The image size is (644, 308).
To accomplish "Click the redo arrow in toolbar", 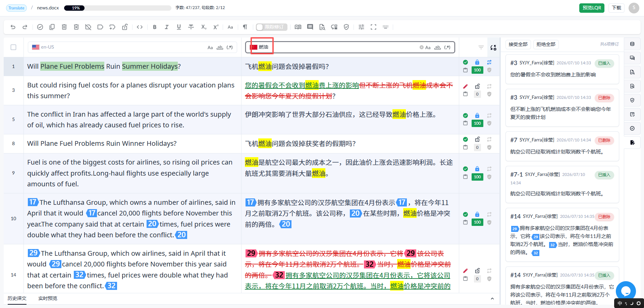I will (25, 27).
